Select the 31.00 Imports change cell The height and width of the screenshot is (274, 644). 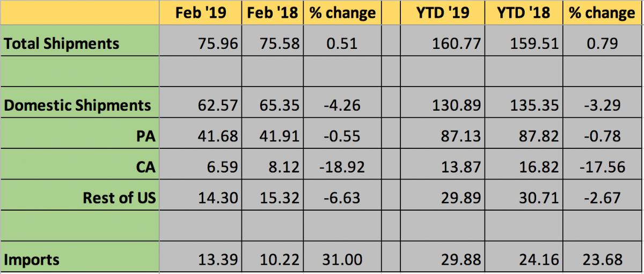341,260
